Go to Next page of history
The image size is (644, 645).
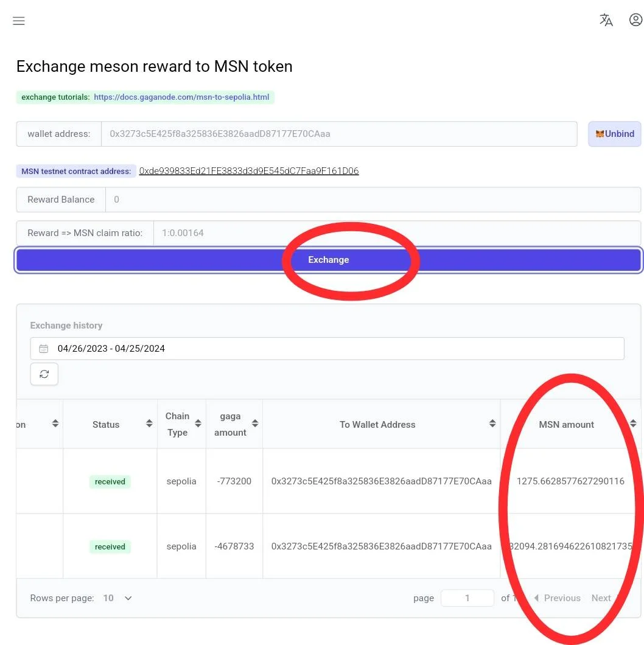click(601, 598)
